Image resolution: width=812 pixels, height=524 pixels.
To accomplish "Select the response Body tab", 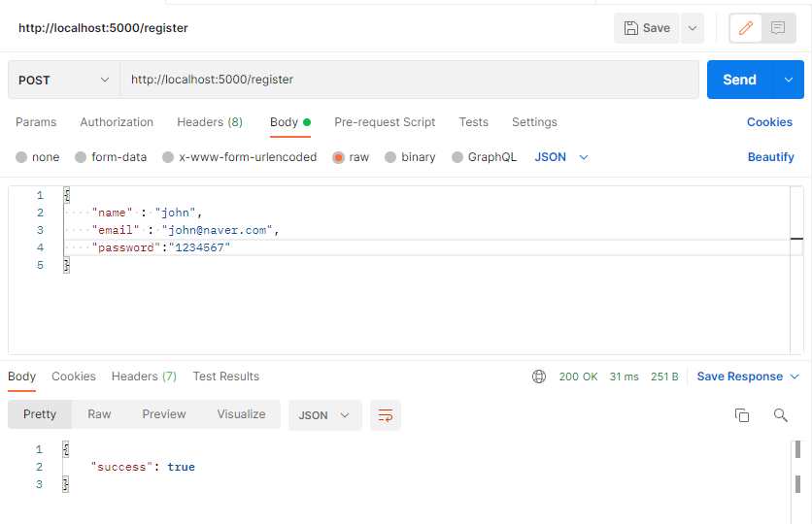I will [21, 377].
